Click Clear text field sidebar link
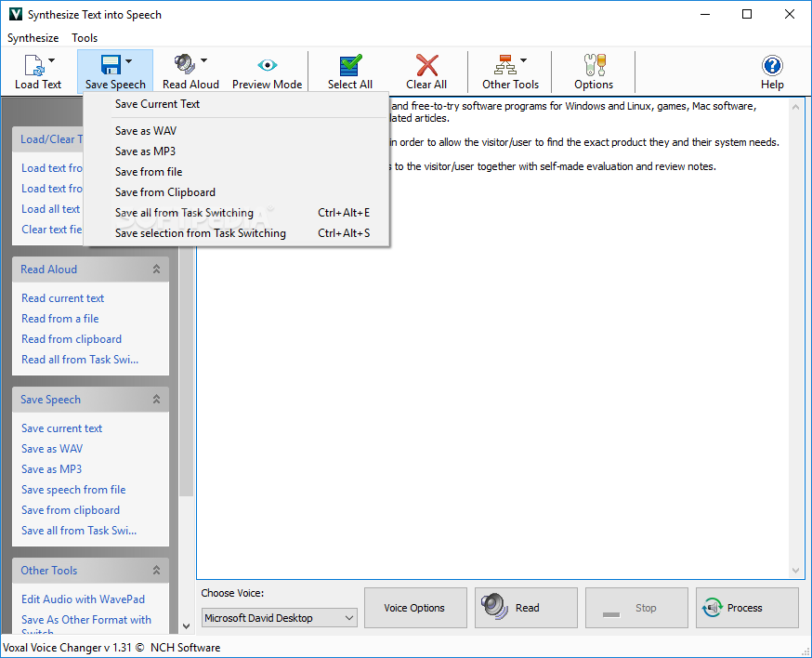 coord(52,230)
